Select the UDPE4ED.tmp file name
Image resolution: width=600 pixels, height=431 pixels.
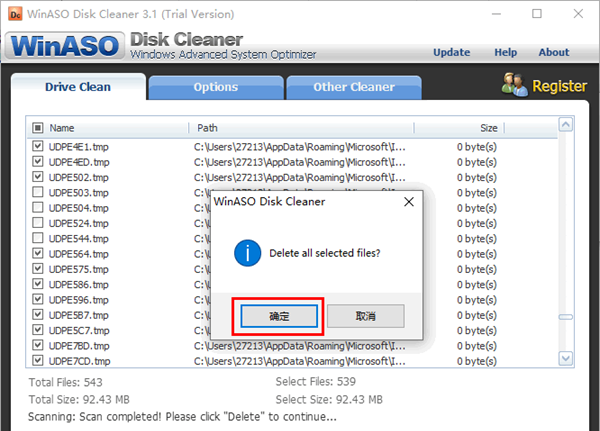click(x=79, y=162)
